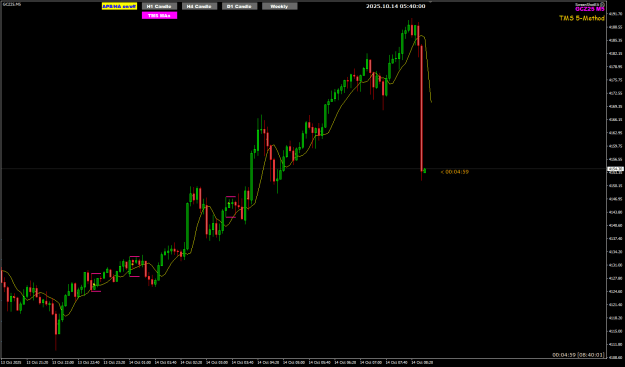Click the Weekly button
Screen dimensions: 625x367
279,6
